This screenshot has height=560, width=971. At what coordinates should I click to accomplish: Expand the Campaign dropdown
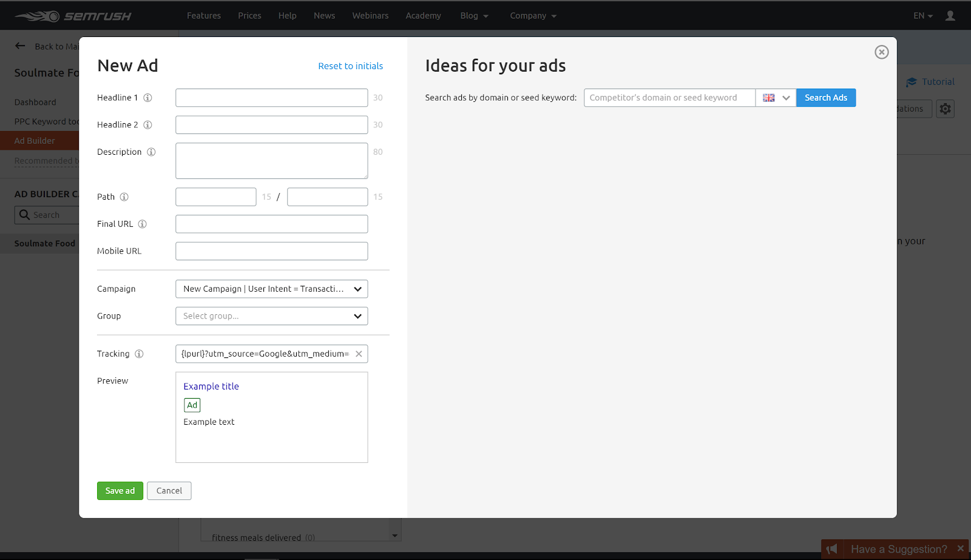coord(272,289)
